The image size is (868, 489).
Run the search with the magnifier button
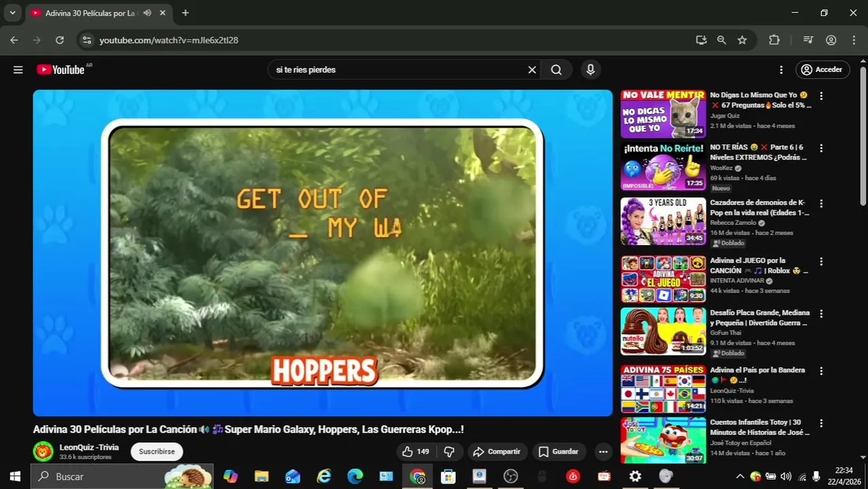[x=556, y=70]
